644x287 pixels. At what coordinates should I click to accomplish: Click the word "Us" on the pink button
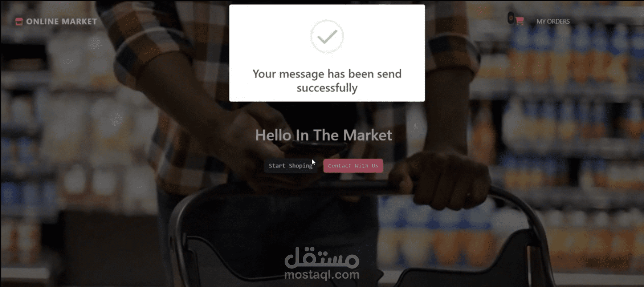(375, 166)
